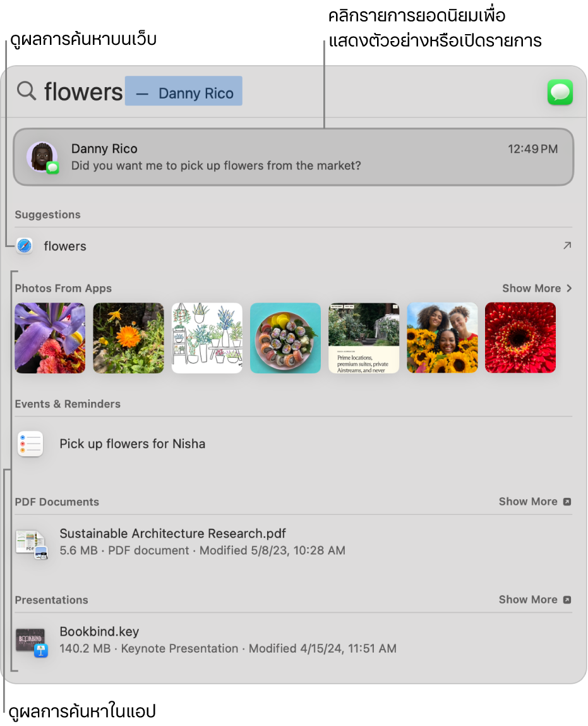Click Show More for PDF Documents
588x726 pixels.
pyautogui.click(x=535, y=502)
